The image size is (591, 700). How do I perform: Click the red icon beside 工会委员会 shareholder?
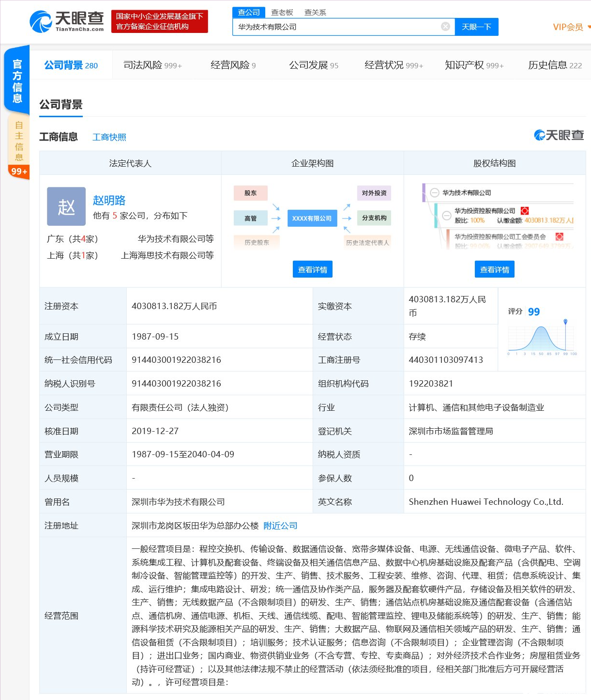(560, 236)
